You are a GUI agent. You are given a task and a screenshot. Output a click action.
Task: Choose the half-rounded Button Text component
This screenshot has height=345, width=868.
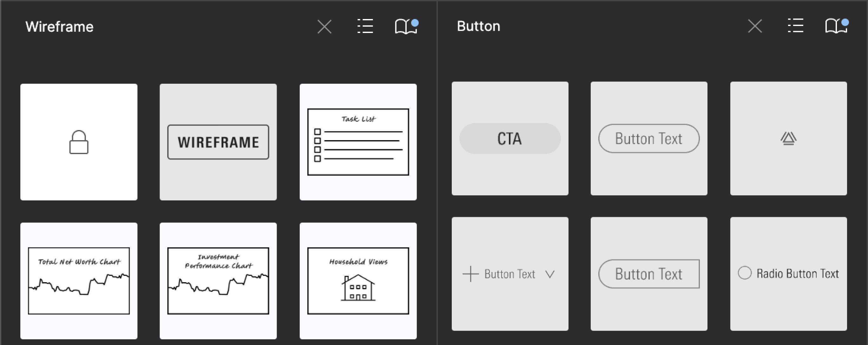(649, 274)
